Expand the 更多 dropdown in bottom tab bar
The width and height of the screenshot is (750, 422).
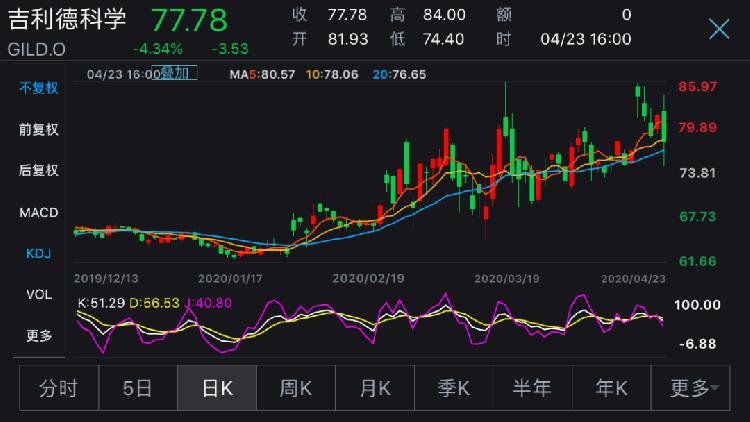click(x=691, y=388)
